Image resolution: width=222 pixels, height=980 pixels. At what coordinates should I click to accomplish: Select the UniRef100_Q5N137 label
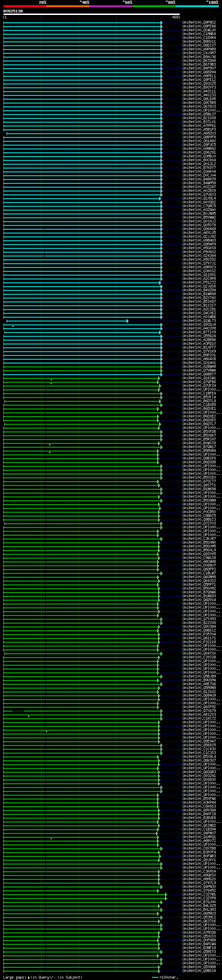[199, 114]
